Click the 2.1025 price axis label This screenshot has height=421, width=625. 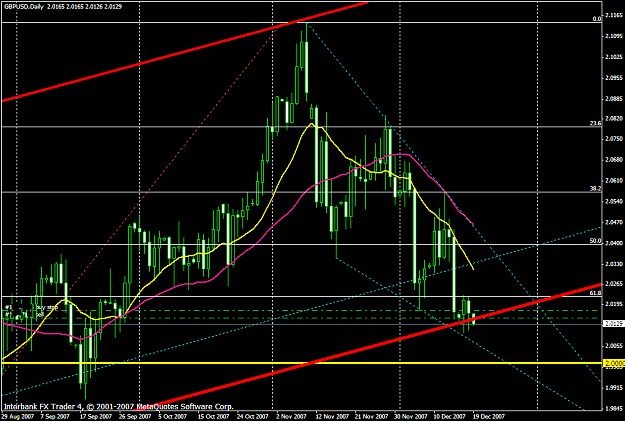[614, 57]
